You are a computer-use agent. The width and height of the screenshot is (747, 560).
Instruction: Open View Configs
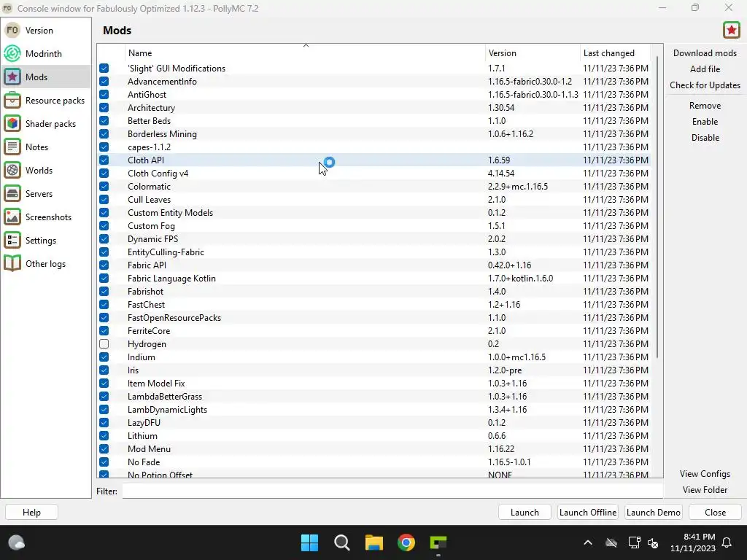705,474
